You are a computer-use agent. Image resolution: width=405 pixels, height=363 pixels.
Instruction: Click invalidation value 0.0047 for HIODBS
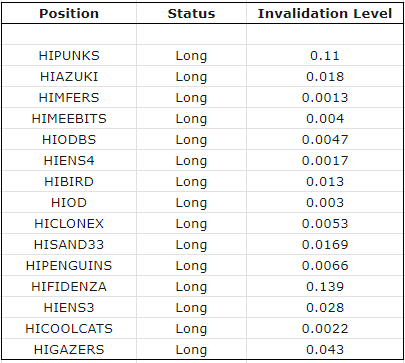[x=325, y=139]
